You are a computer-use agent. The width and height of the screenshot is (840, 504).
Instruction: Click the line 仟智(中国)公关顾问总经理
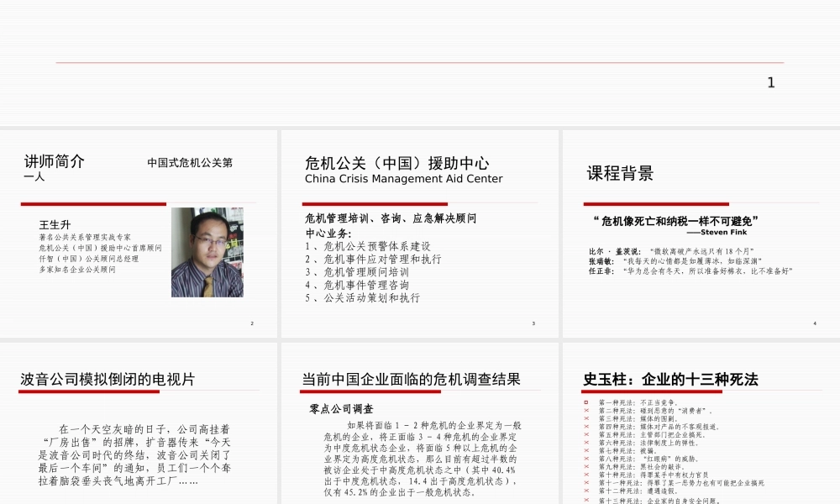88,259
